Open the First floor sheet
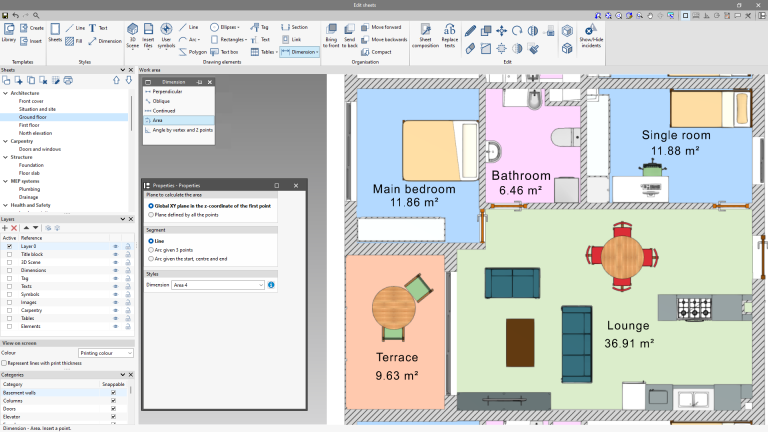Screen dimensions: 768x432 pyautogui.click(x=29, y=125)
